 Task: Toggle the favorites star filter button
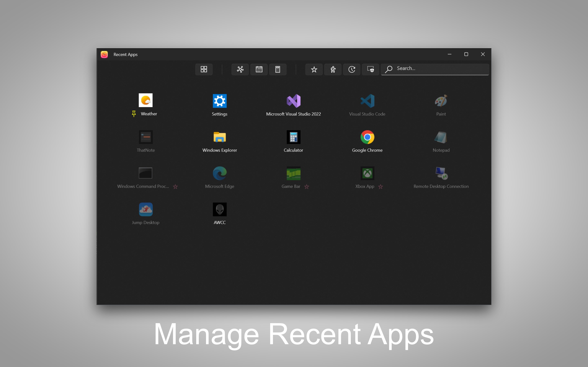pyautogui.click(x=314, y=69)
